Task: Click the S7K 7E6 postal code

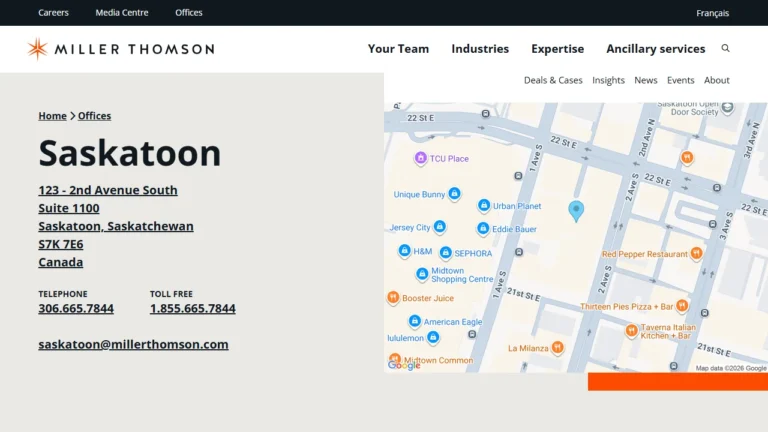Action: click(x=61, y=244)
